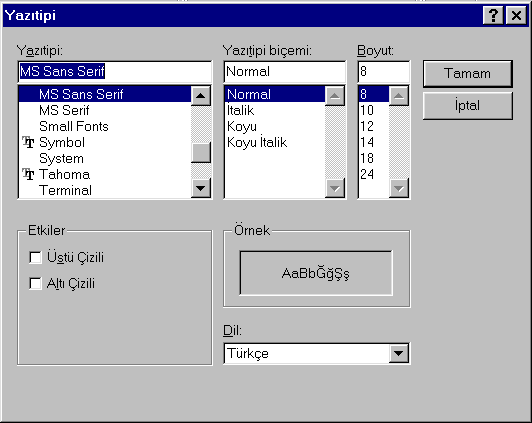Click the Yazıtipi biçemi text field
Viewport: 532px width, 423px height.
point(285,72)
